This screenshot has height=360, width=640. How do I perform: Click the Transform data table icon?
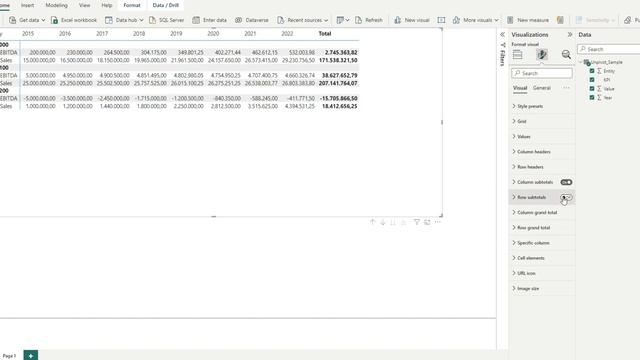pos(340,20)
